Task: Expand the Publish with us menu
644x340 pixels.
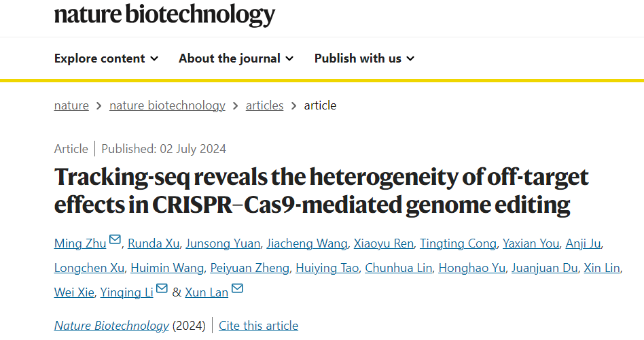Action: pos(365,58)
